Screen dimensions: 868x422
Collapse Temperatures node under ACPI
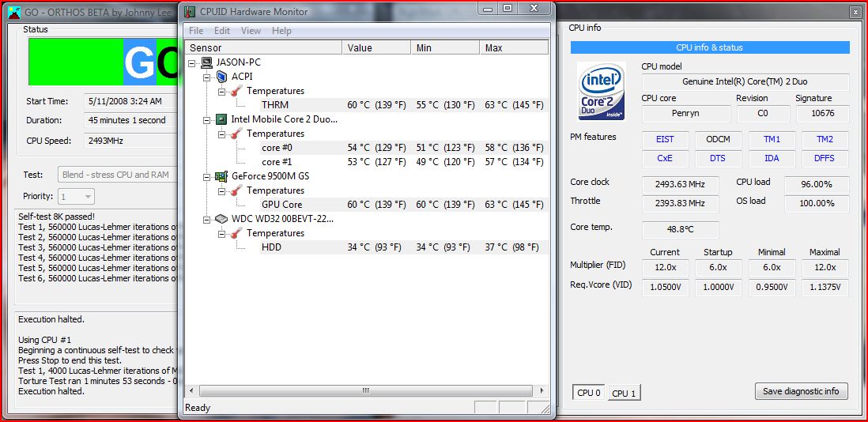pos(222,91)
